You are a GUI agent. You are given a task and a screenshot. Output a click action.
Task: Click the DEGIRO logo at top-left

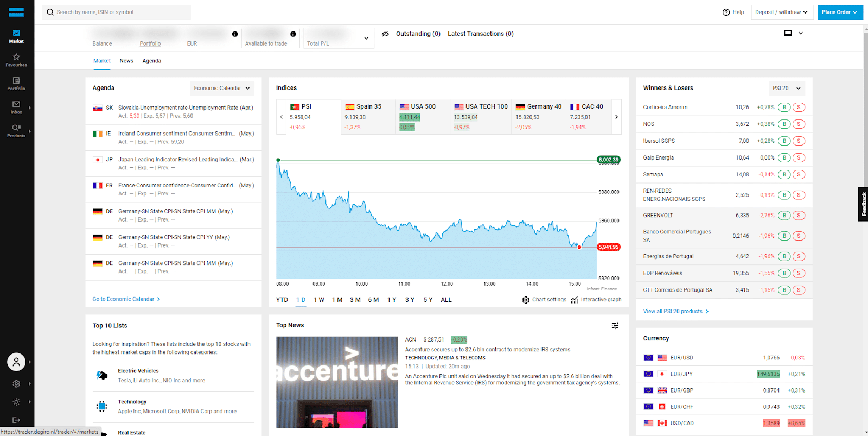[x=16, y=12]
